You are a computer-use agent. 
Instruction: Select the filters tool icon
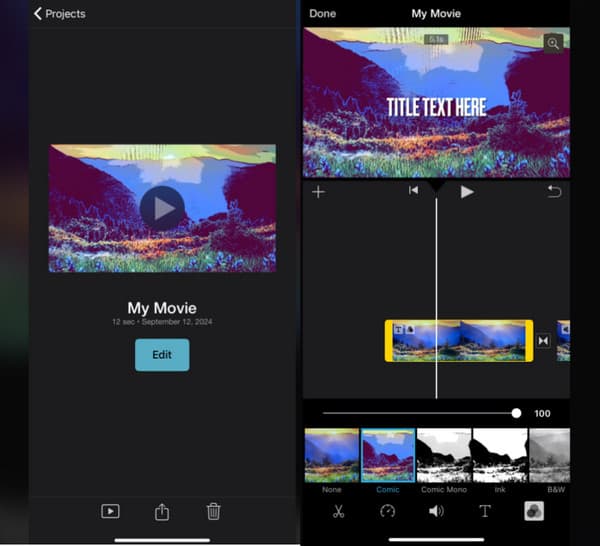click(x=534, y=511)
